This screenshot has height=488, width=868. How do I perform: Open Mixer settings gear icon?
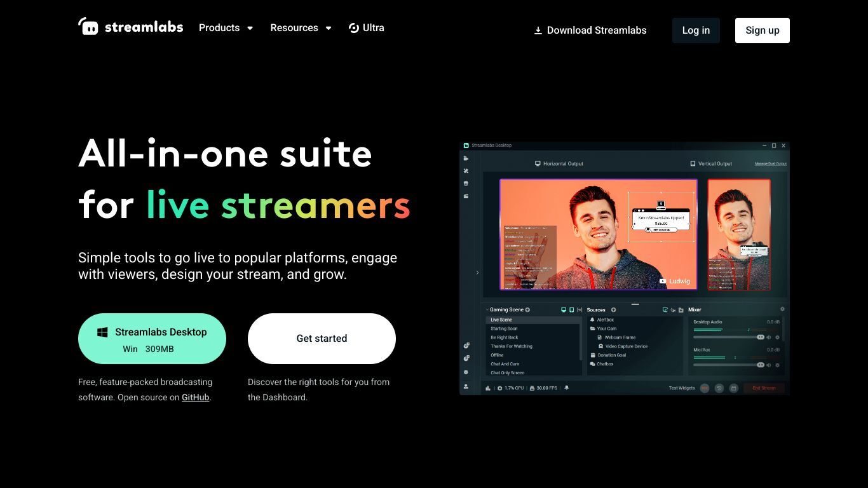782,309
